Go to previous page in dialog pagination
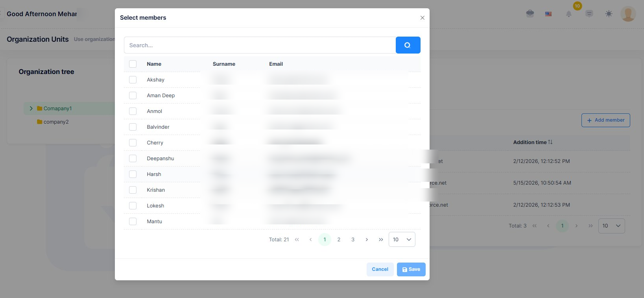Viewport: 644px width, 298px height. click(310, 239)
